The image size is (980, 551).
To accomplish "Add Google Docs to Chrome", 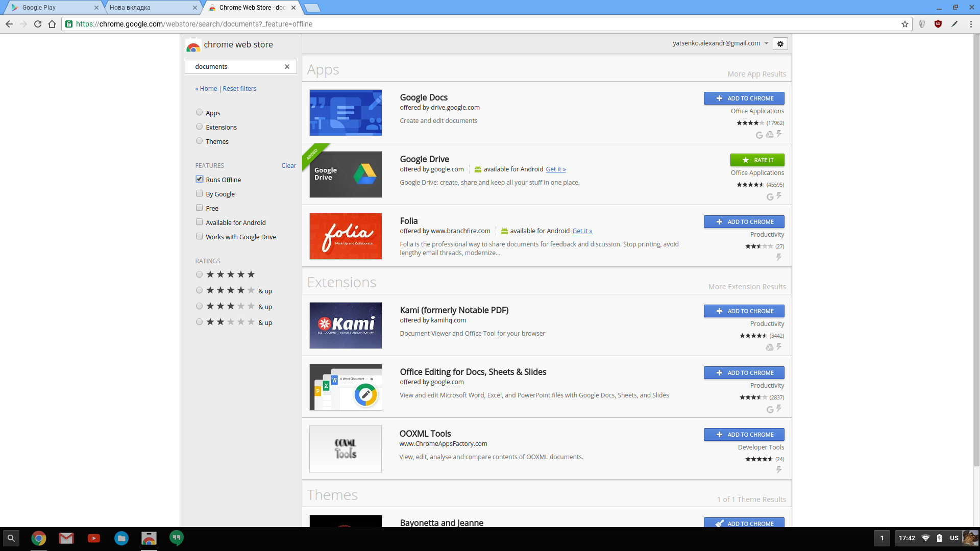I will 744,98.
